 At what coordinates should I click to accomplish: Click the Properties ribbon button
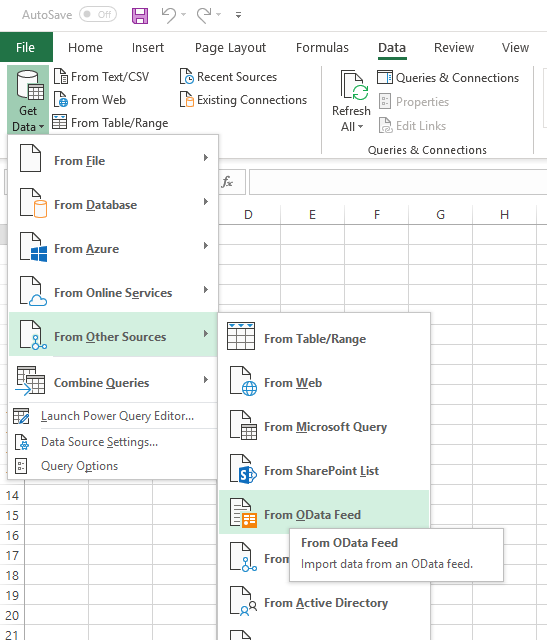(x=414, y=102)
